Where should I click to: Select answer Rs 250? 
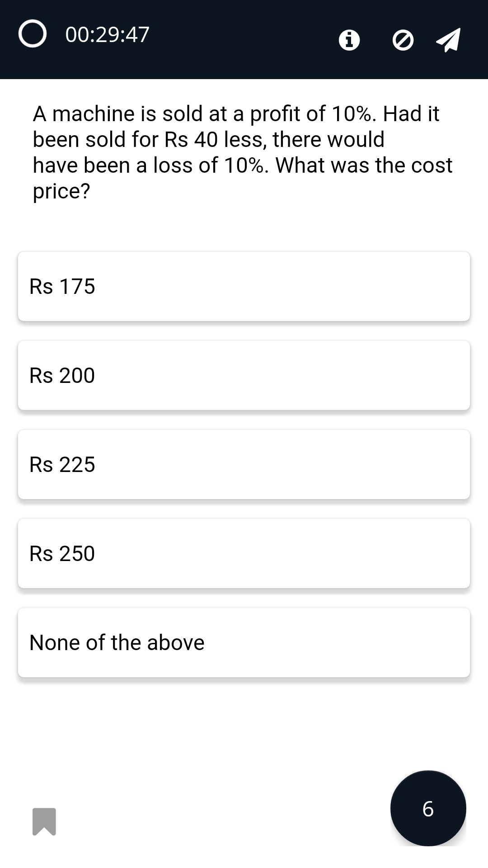(x=62, y=553)
